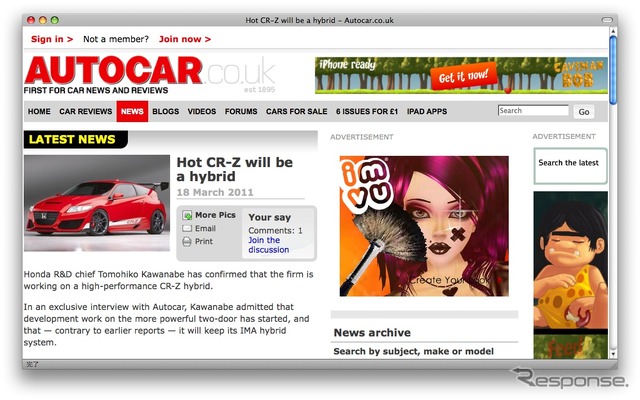
Task: Click the 'Hot CR-Z will be a hybrid' headline
Action: pyautogui.click(x=235, y=169)
